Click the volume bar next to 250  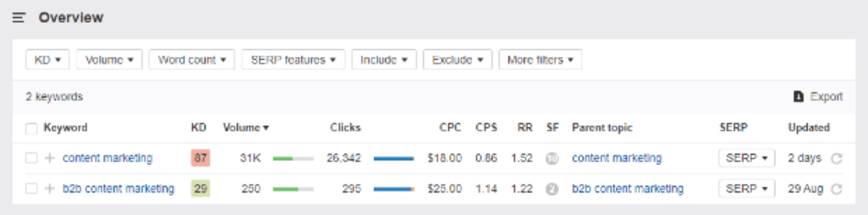click(x=293, y=189)
